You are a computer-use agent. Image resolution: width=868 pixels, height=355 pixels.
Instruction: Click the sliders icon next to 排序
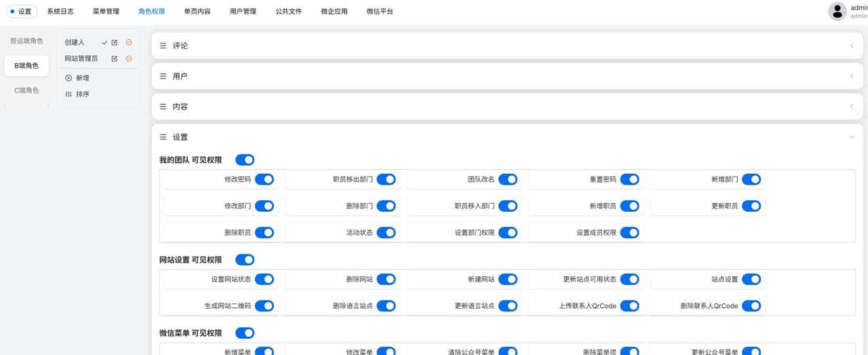[x=68, y=94]
